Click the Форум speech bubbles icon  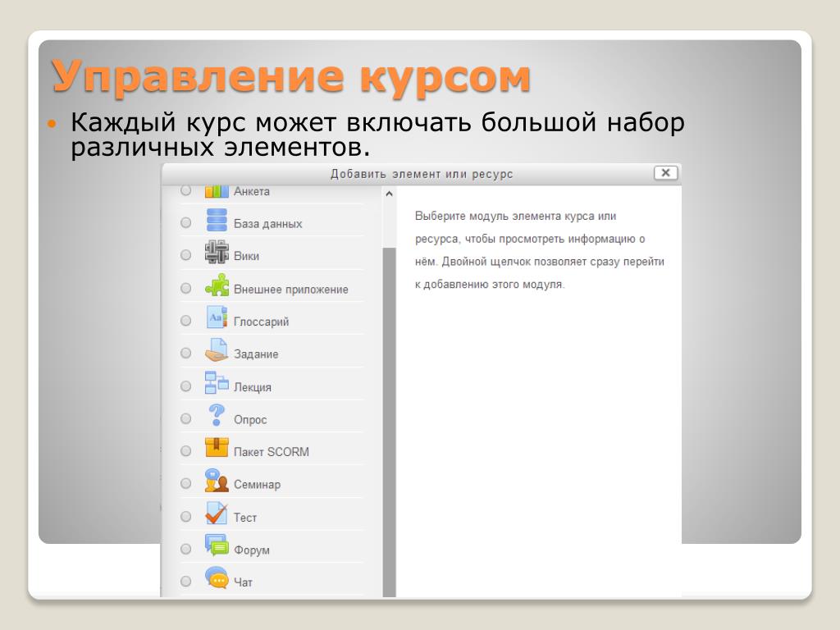[x=217, y=545]
